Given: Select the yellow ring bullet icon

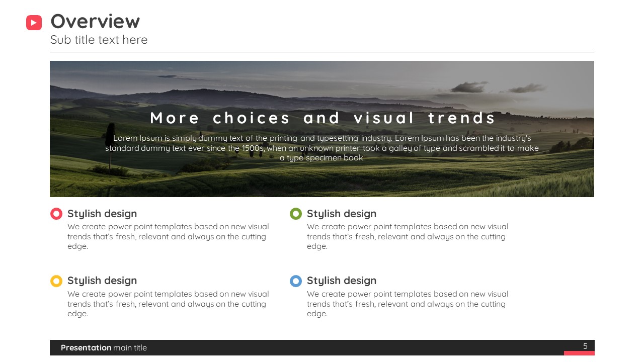Looking at the screenshot, I should tap(56, 281).
